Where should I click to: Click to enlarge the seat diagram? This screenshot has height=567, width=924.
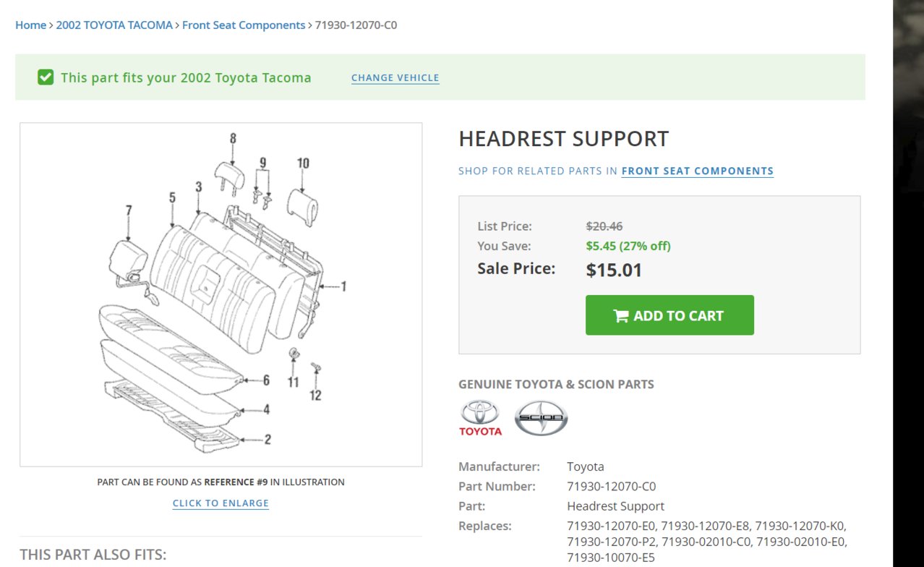coord(221,503)
